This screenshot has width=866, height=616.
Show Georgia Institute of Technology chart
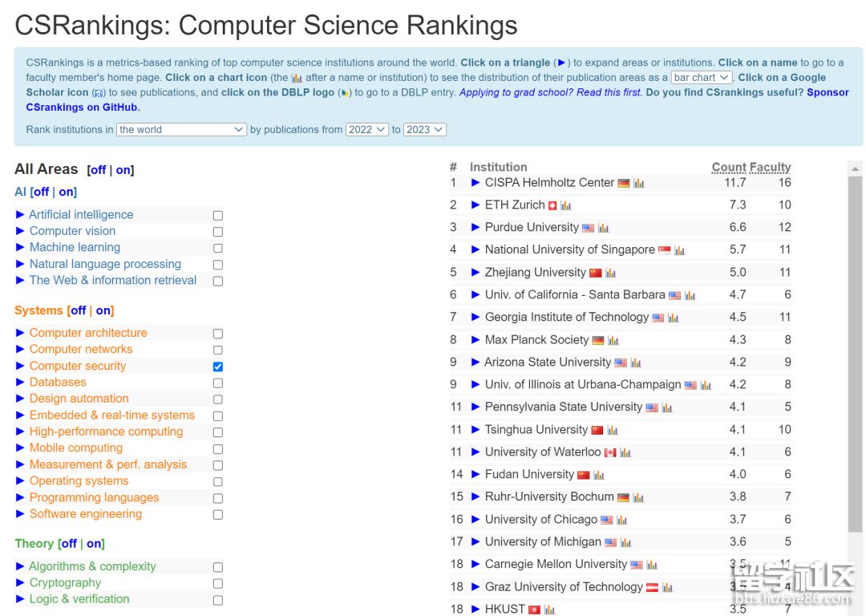tap(673, 318)
